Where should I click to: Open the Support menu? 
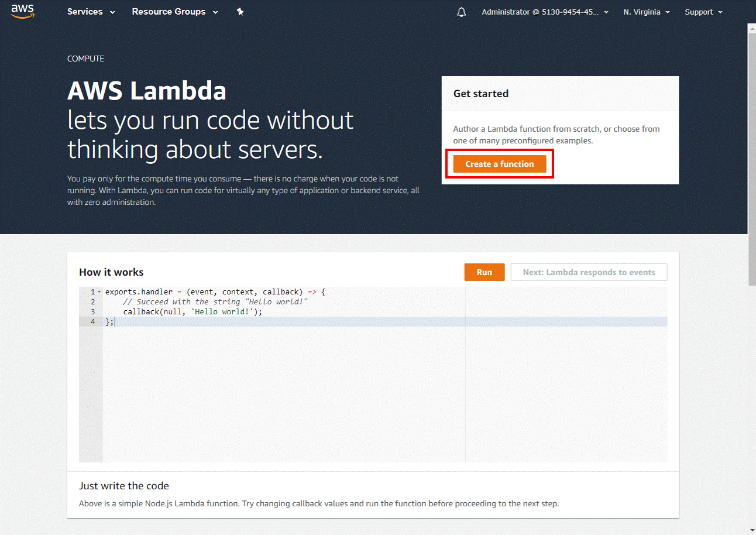pyautogui.click(x=704, y=12)
